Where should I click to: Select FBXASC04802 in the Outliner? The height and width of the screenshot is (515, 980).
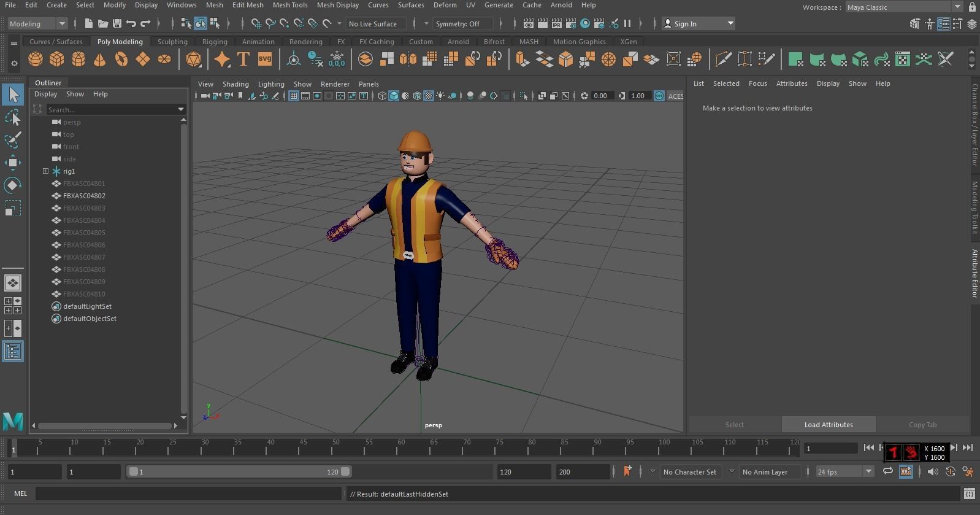pyautogui.click(x=84, y=196)
